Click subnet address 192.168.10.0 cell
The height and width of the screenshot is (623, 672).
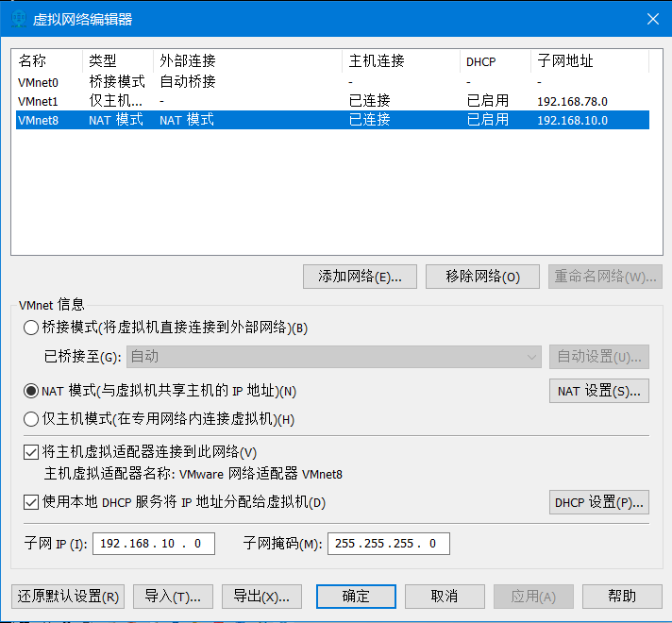(573, 121)
